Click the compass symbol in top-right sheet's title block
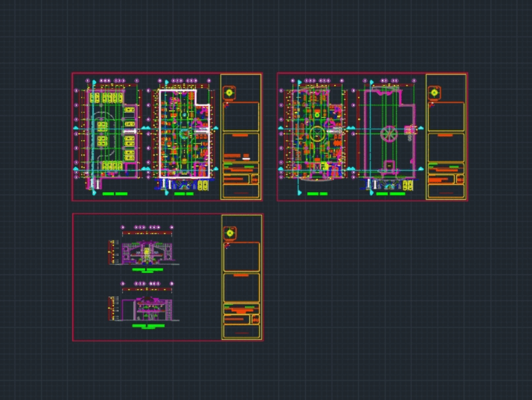Screen dimensions: 532x400 (434, 92)
